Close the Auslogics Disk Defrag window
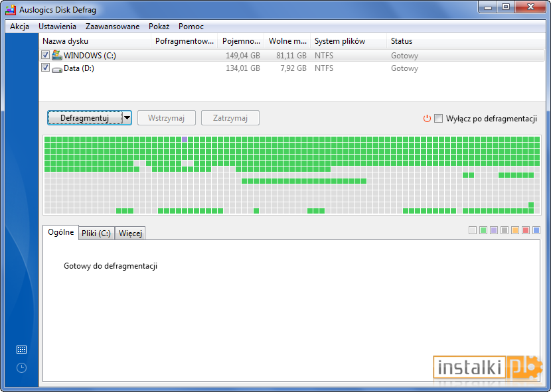551x392 pixels. [x=530, y=7]
